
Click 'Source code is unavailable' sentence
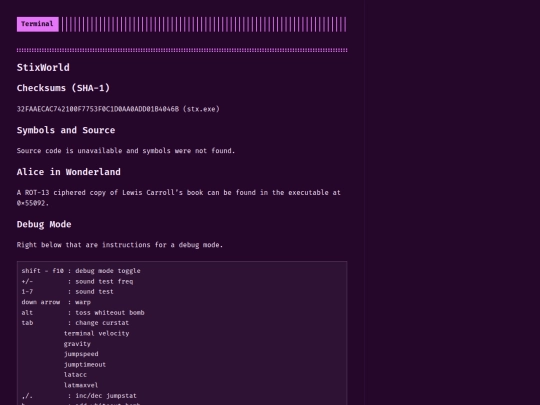(x=126, y=151)
